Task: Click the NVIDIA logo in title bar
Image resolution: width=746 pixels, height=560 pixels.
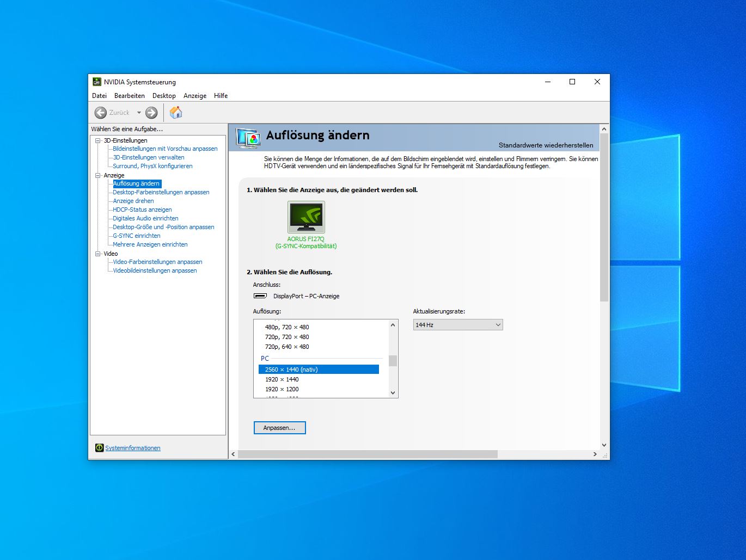Action: tap(97, 82)
